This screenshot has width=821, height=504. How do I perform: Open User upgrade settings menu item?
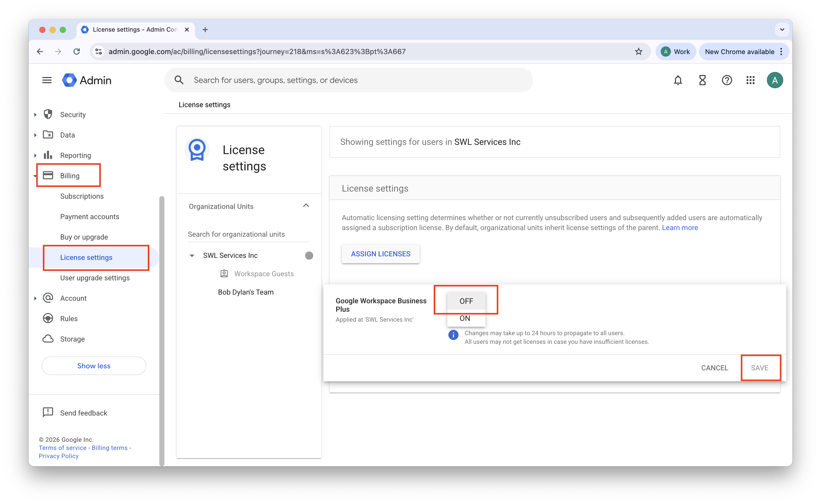95,278
